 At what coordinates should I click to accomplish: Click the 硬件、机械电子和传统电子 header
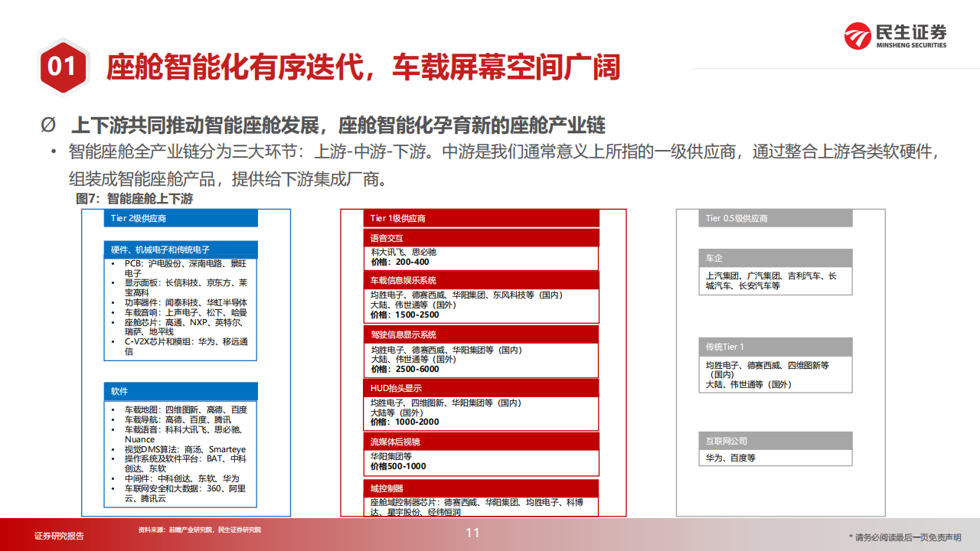point(181,249)
